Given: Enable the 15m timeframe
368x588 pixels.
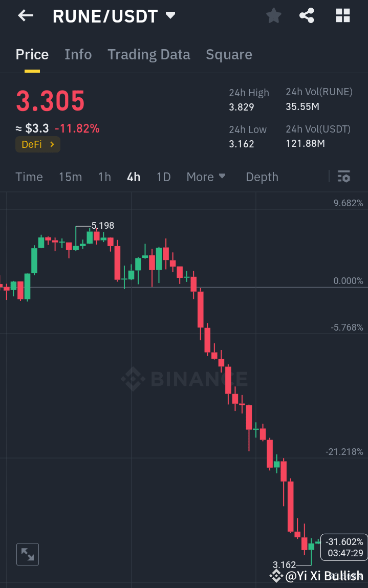Looking at the screenshot, I should [70, 177].
